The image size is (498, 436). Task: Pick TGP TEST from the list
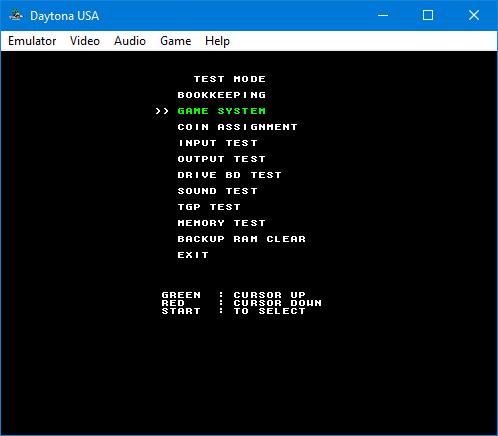[209, 207]
